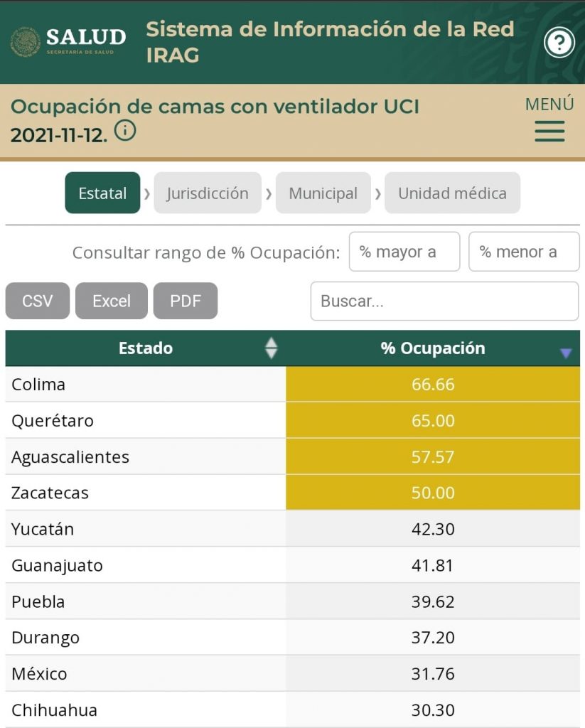The image size is (585, 728).
Task: Select the Estatal tab
Action: 102,193
